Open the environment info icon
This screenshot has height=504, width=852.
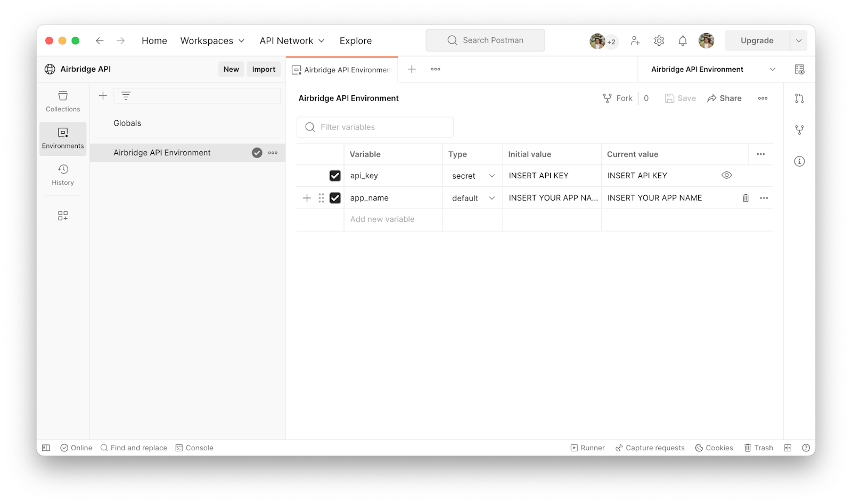799,161
